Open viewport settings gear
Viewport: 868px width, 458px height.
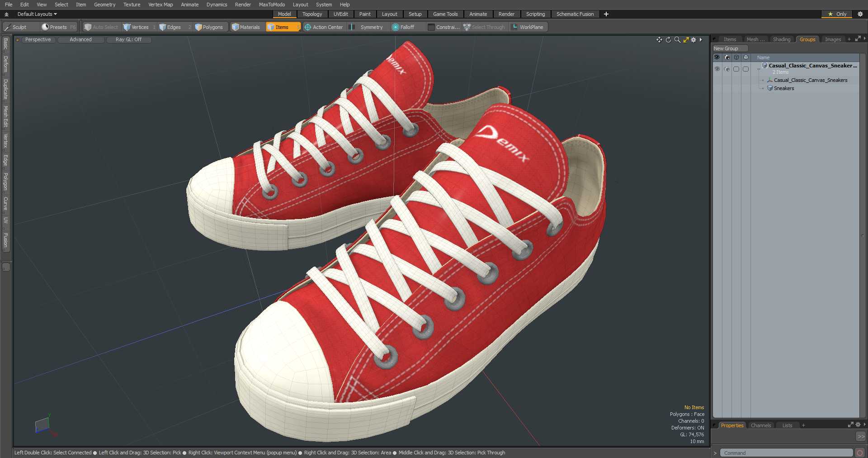coord(693,40)
